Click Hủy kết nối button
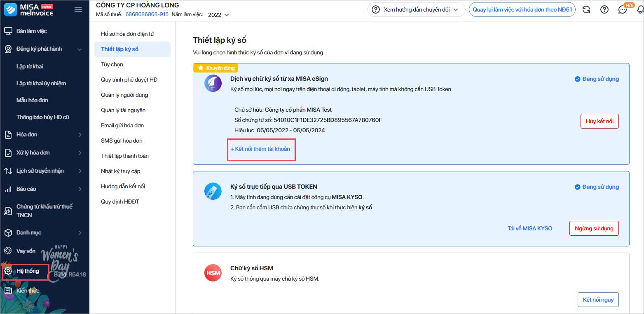 600,122
